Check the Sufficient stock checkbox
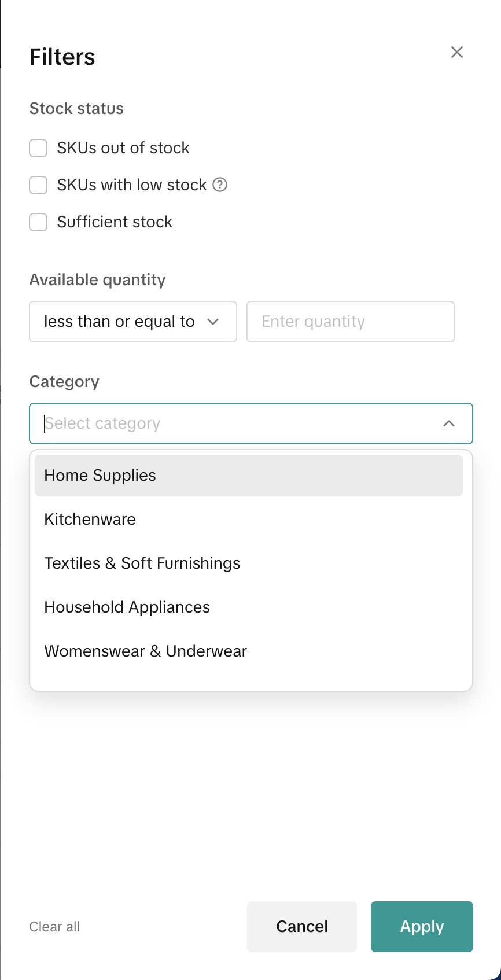 pos(38,222)
